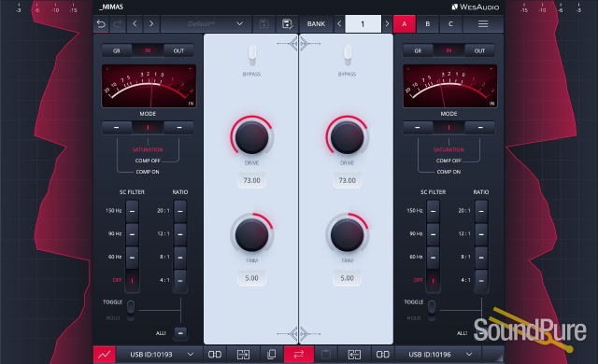Viewport: 598px width, 364px height.
Task: Flip the left channel TOGGLE/HOLD switch
Action: point(131,310)
